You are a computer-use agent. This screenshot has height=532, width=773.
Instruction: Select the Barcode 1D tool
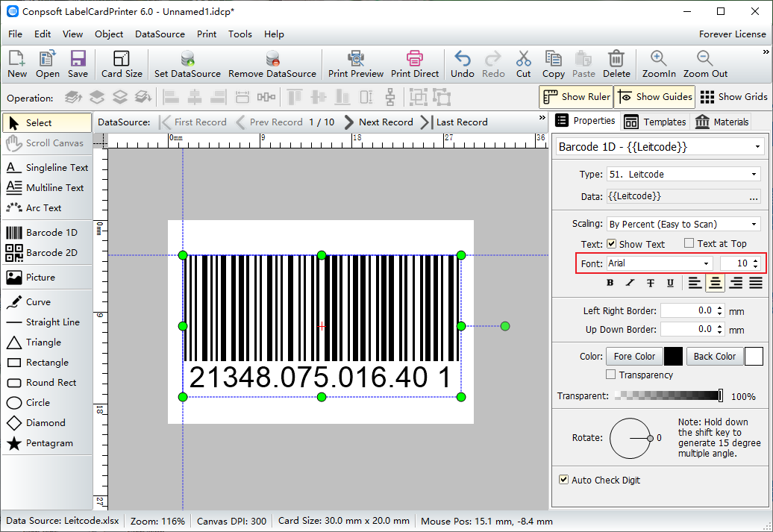click(47, 233)
